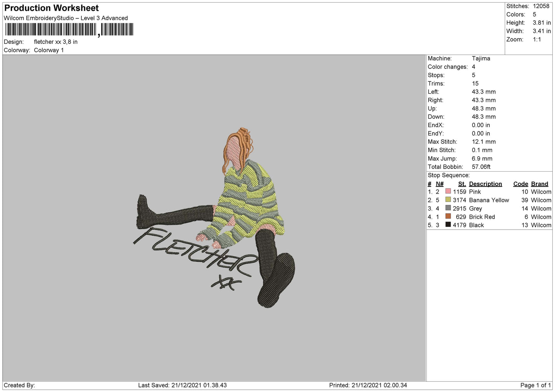Screen dimensions: 555x392
Task: Click the barcode under the worksheet title
Action: tap(69, 30)
